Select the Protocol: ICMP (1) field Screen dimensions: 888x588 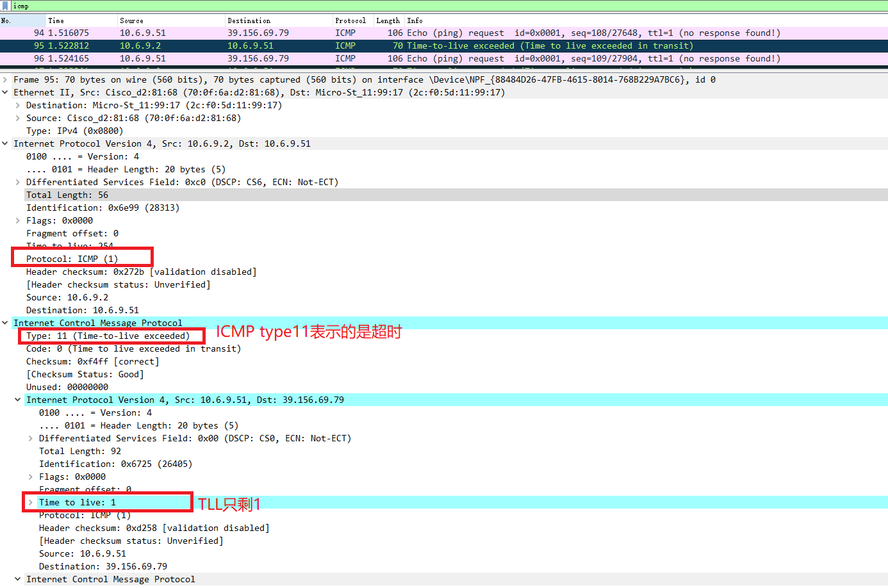[x=70, y=259]
